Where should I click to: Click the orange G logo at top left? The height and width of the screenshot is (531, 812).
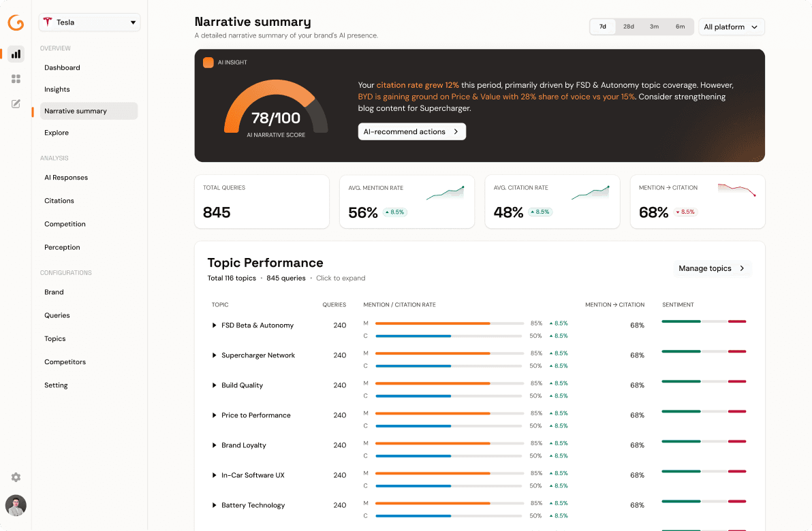coord(15,22)
